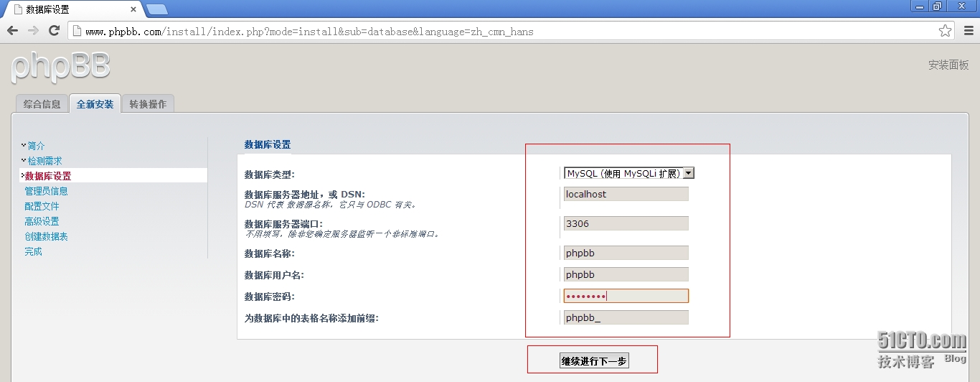Viewport: 980px width, 382px height.
Task: Click the 数据库设置 section heading
Action: pos(268,144)
